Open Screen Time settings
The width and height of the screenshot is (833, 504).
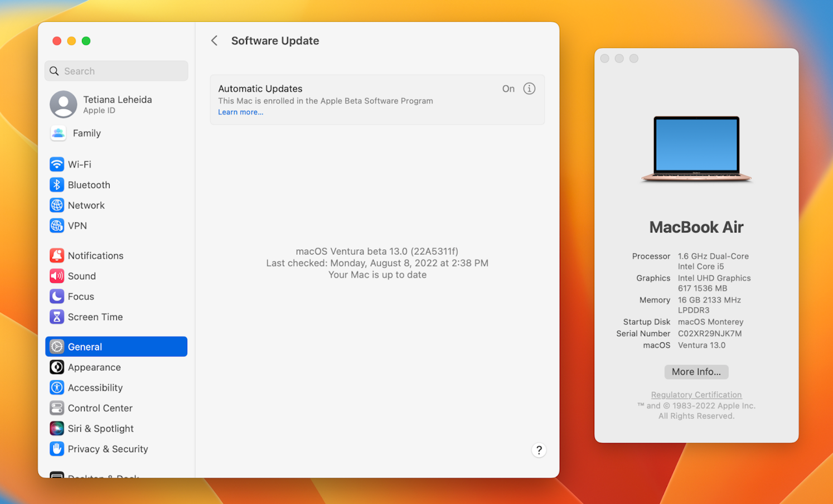(x=95, y=317)
